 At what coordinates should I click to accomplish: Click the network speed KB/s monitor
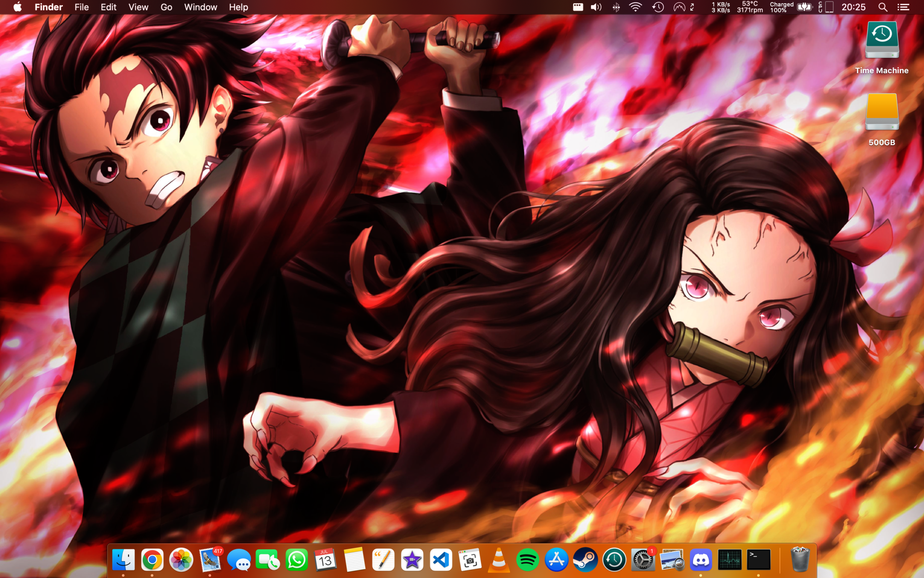721,7
